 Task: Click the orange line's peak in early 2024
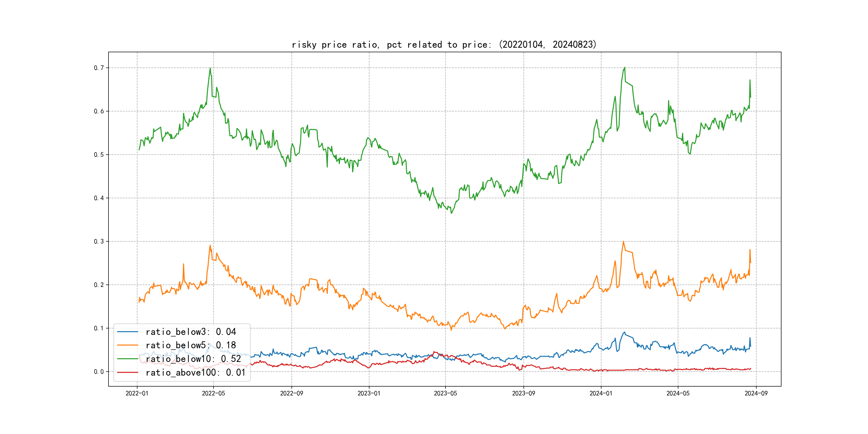click(623, 242)
